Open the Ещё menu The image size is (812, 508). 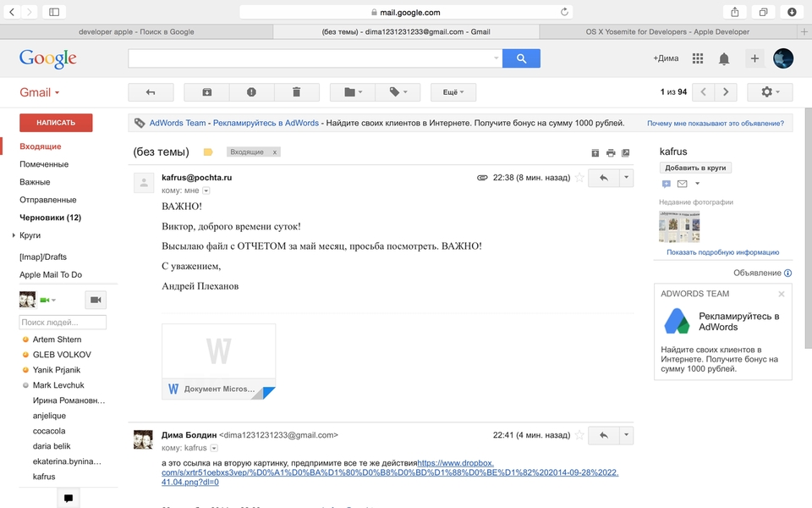(x=453, y=92)
